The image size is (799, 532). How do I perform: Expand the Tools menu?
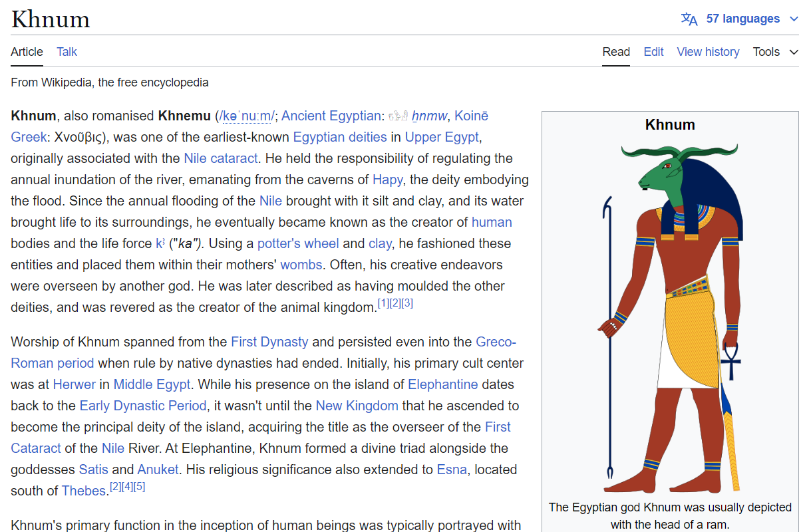click(775, 52)
